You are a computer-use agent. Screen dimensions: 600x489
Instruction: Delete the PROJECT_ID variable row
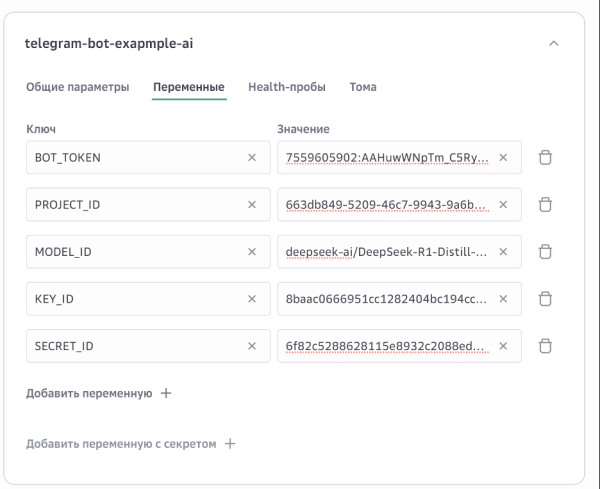[x=546, y=205]
